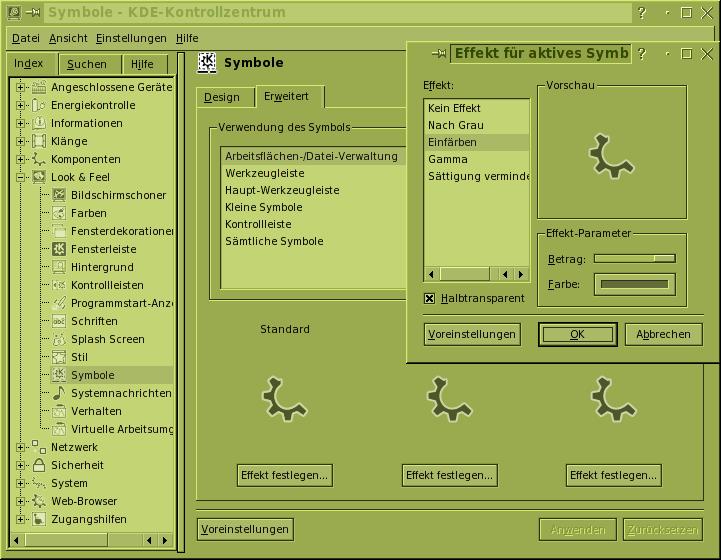
Task: Select the Virtuelle Arbeitsumgebung icon
Action: [x=59, y=429]
